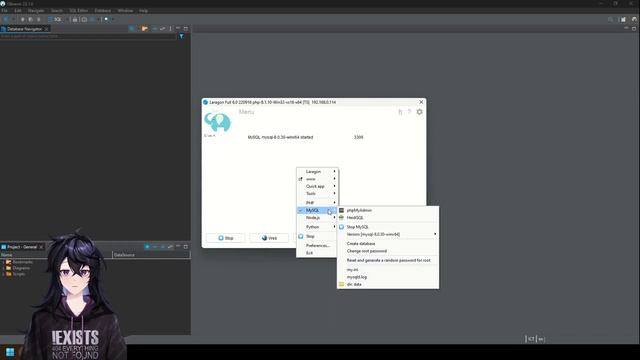
Task: Expand the Bookmarks folder in Project panel
Action: (4, 262)
